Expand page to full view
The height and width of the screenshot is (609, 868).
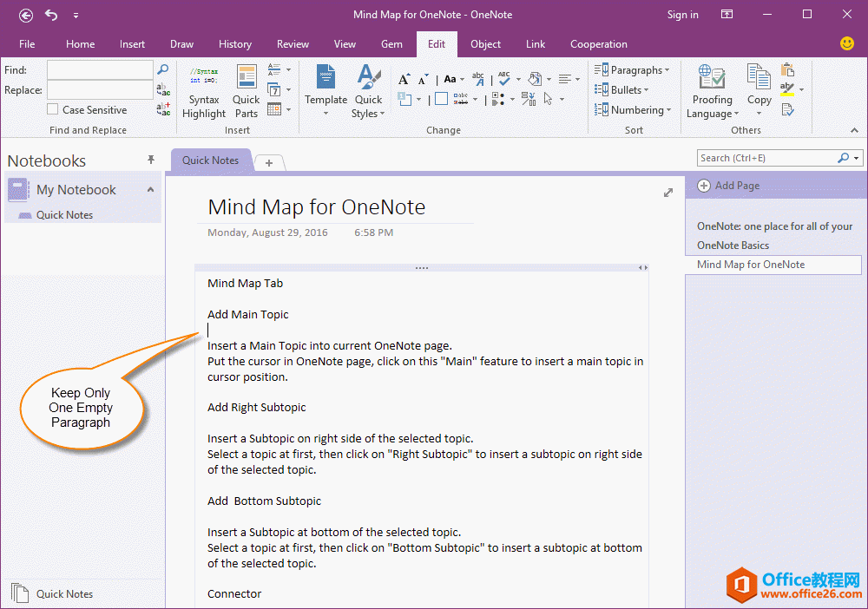(x=667, y=193)
